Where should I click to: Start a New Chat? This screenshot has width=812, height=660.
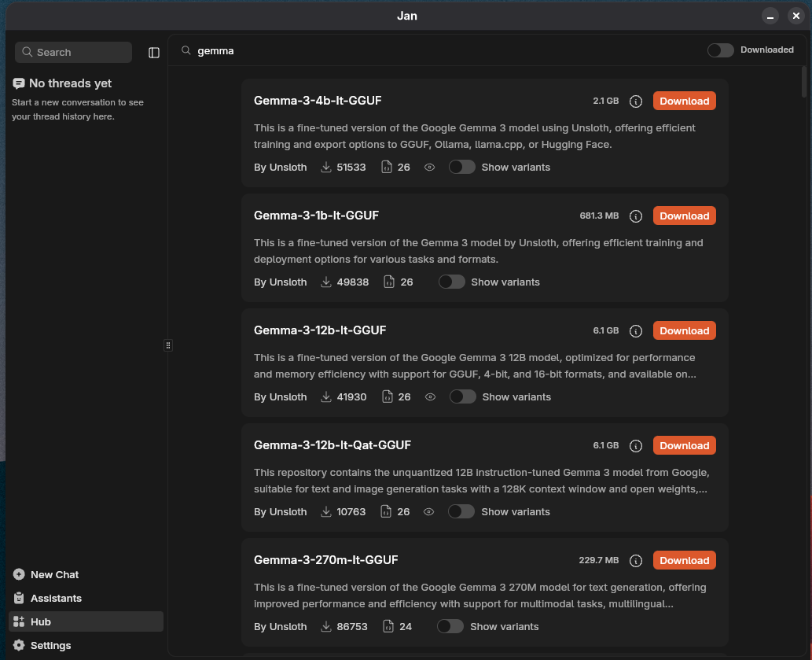54,574
